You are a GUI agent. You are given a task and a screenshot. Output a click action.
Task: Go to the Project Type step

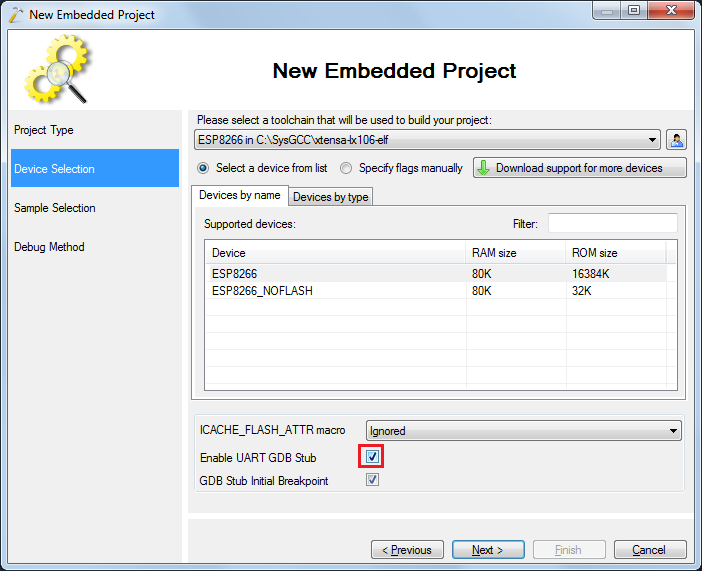click(94, 130)
